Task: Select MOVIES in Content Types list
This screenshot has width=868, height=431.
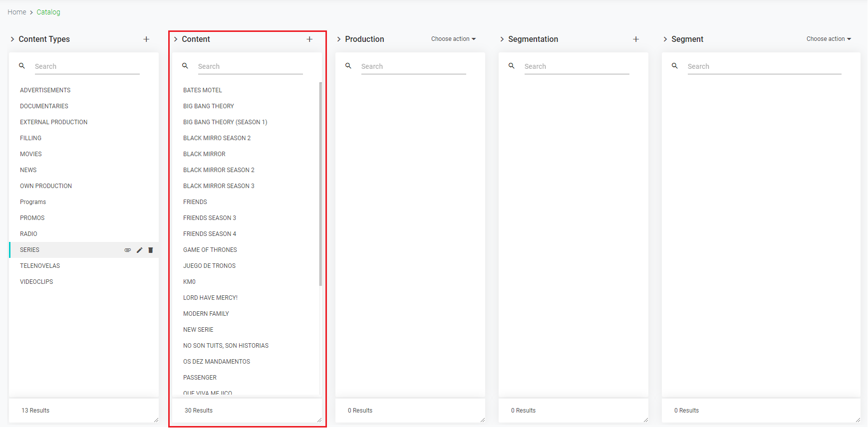Action: pyautogui.click(x=31, y=154)
